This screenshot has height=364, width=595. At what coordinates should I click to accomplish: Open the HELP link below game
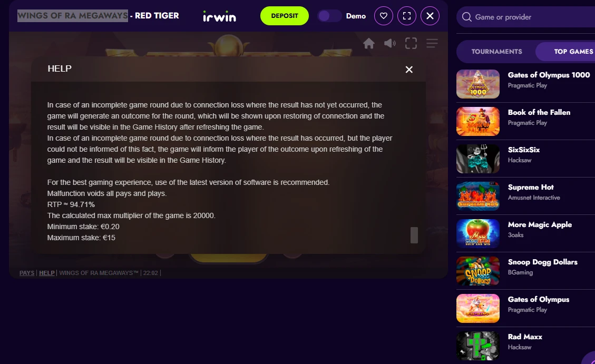click(x=47, y=273)
